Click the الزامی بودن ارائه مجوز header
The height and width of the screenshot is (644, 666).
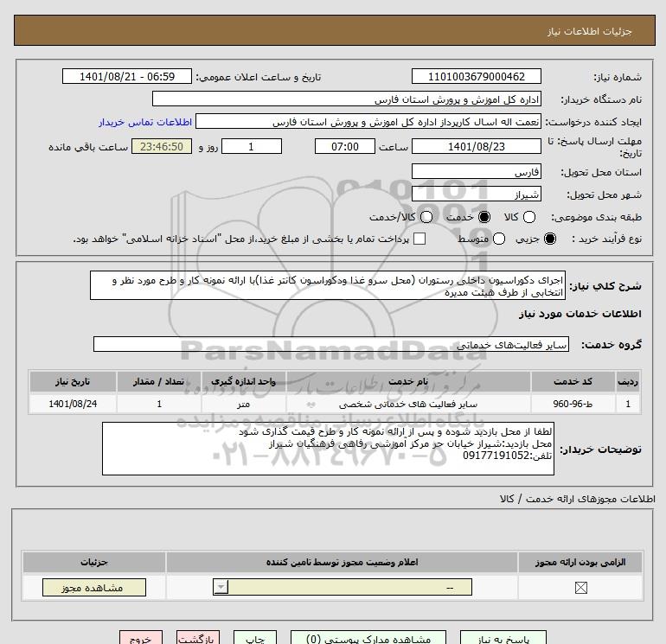[580, 562]
